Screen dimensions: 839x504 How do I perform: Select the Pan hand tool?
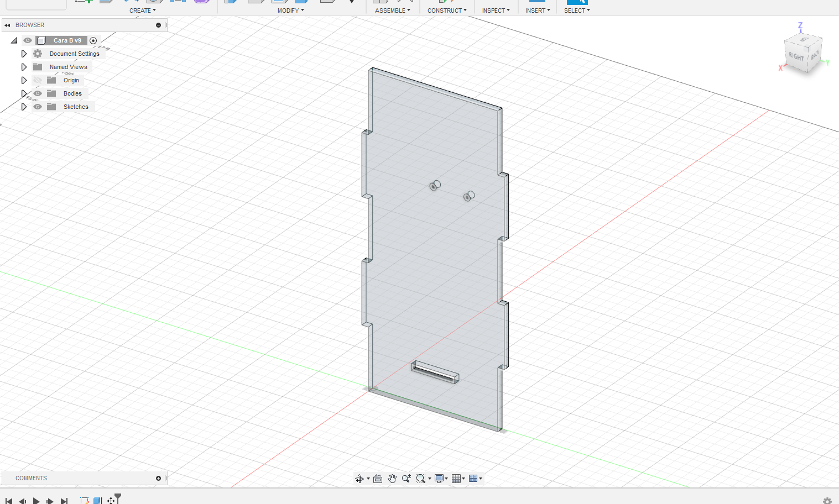click(x=392, y=479)
